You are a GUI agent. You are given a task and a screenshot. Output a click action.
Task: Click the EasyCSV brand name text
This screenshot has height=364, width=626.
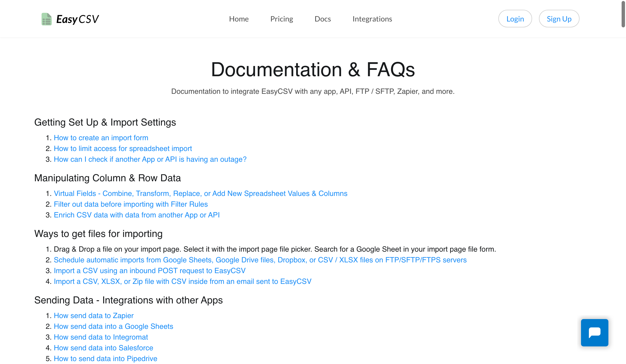pyautogui.click(x=78, y=19)
